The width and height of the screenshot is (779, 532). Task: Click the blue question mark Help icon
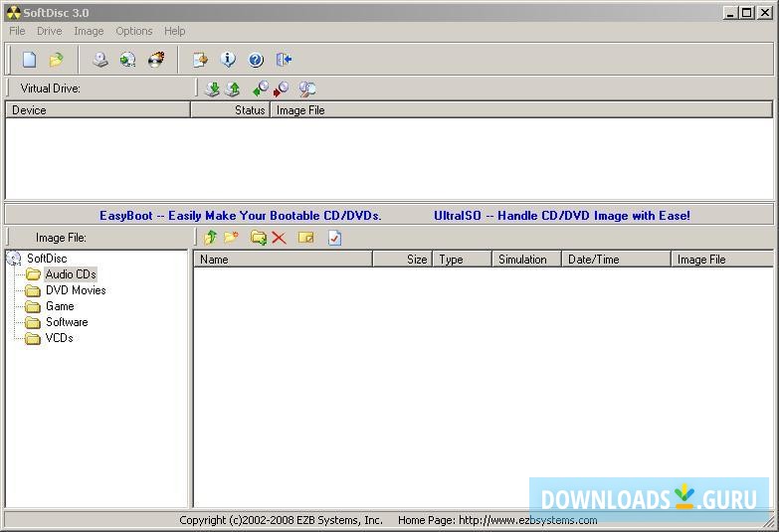coord(256,60)
